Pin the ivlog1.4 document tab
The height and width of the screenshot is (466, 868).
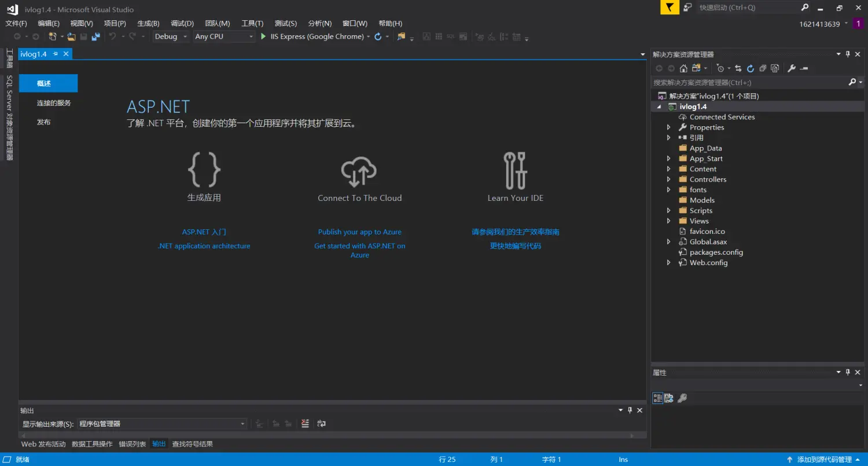tap(56, 54)
